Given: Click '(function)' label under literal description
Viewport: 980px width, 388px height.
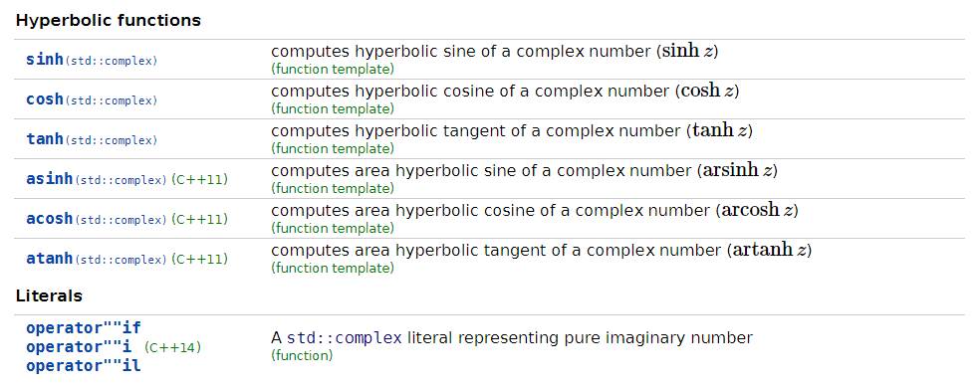Looking at the screenshot, I should (x=302, y=355).
